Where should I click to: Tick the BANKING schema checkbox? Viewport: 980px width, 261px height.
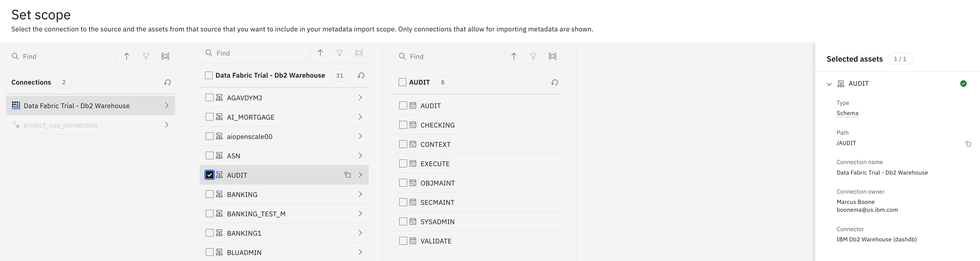point(209,194)
